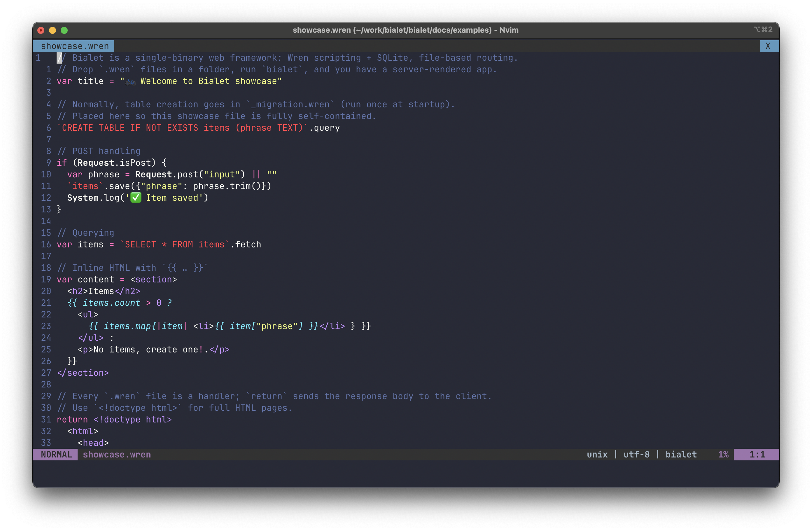The height and width of the screenshot is (531, 812).
Task: Click the bicycle emoji in title string
Action: click(131, 82)
